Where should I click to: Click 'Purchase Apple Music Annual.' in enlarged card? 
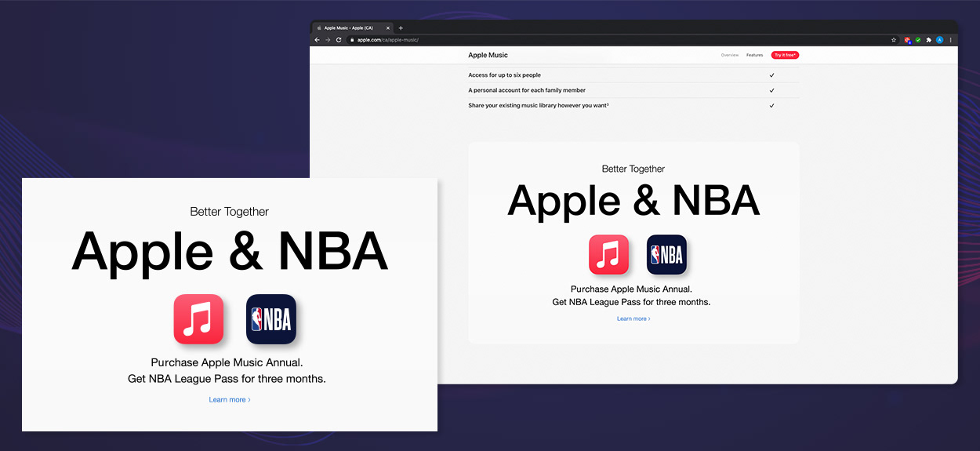227,363
